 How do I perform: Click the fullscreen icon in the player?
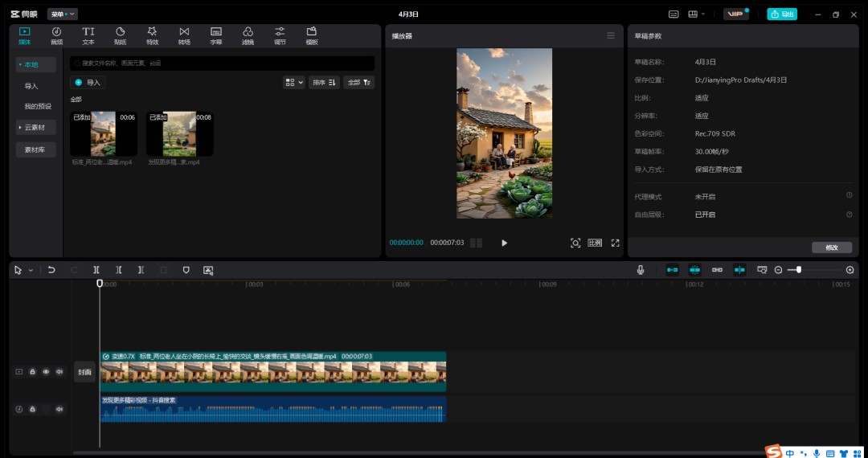(x=616, y=243)
